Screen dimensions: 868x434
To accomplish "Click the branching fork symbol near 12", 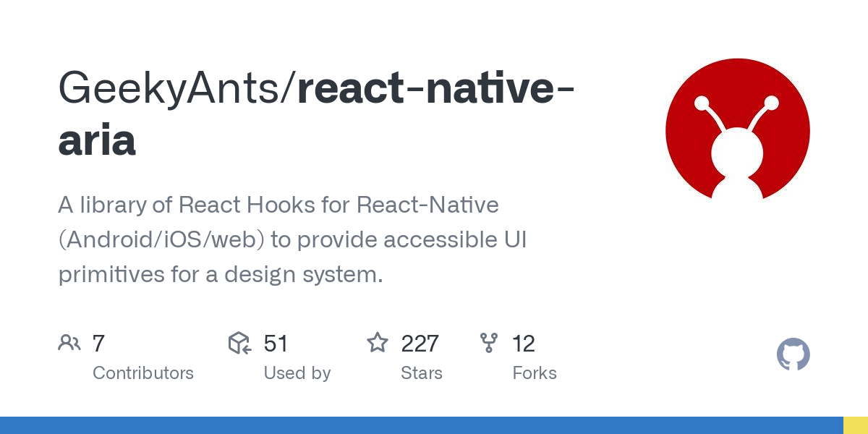I will [x=489, y=343].
